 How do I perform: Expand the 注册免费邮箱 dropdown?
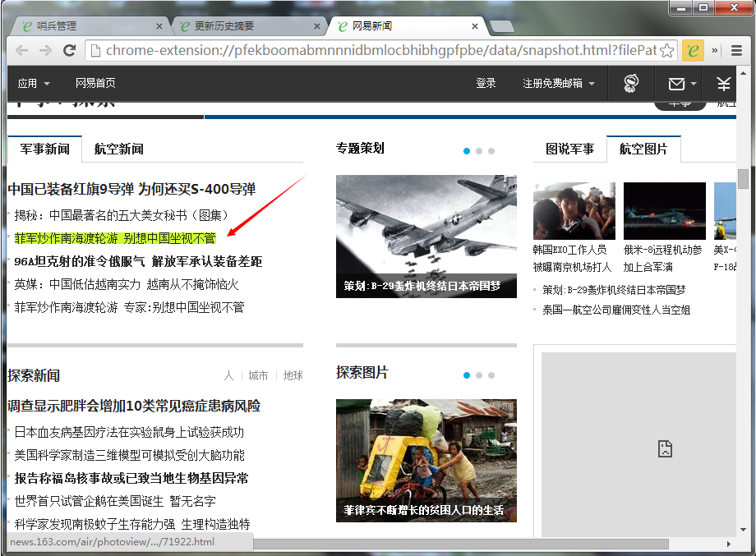coord(559,84)
